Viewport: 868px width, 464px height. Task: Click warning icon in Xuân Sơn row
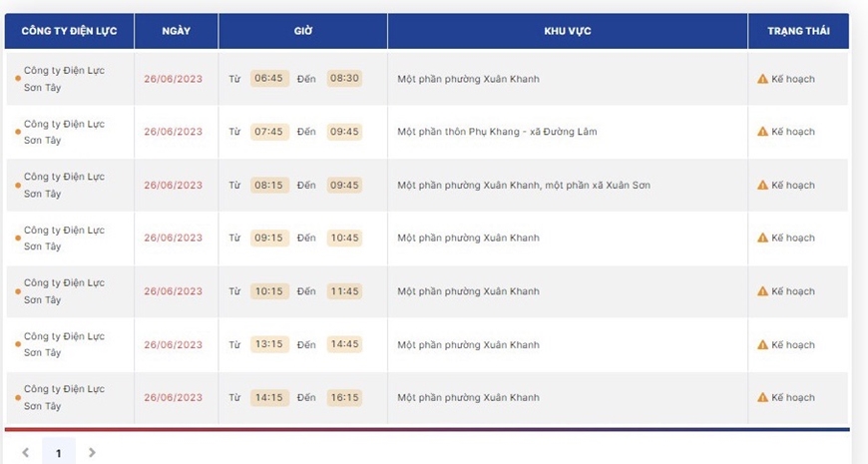tap(762, 185)
